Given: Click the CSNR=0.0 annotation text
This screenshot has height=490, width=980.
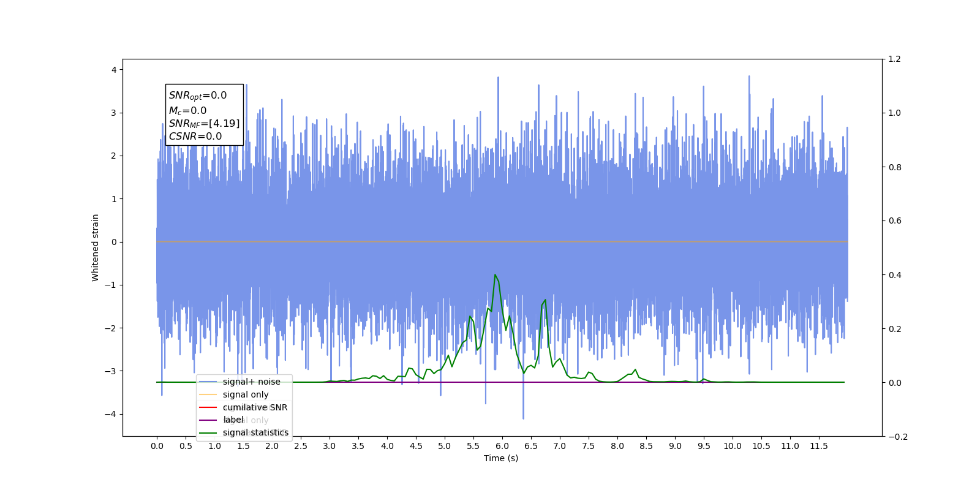Looking at the screenshot, I should click(x=195, y=137).
